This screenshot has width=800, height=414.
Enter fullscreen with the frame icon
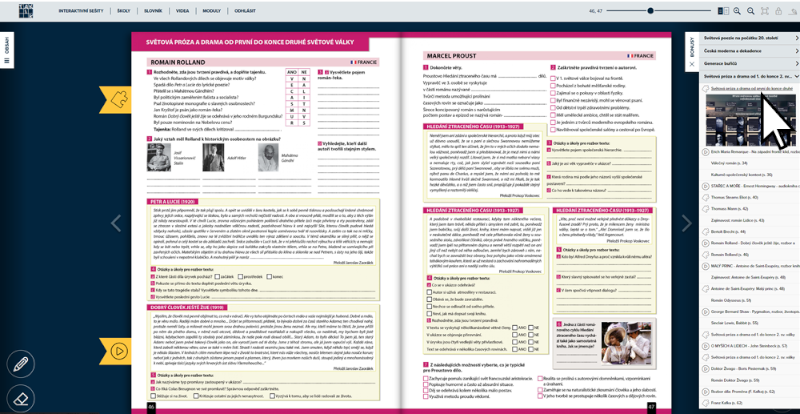point(765,11)
